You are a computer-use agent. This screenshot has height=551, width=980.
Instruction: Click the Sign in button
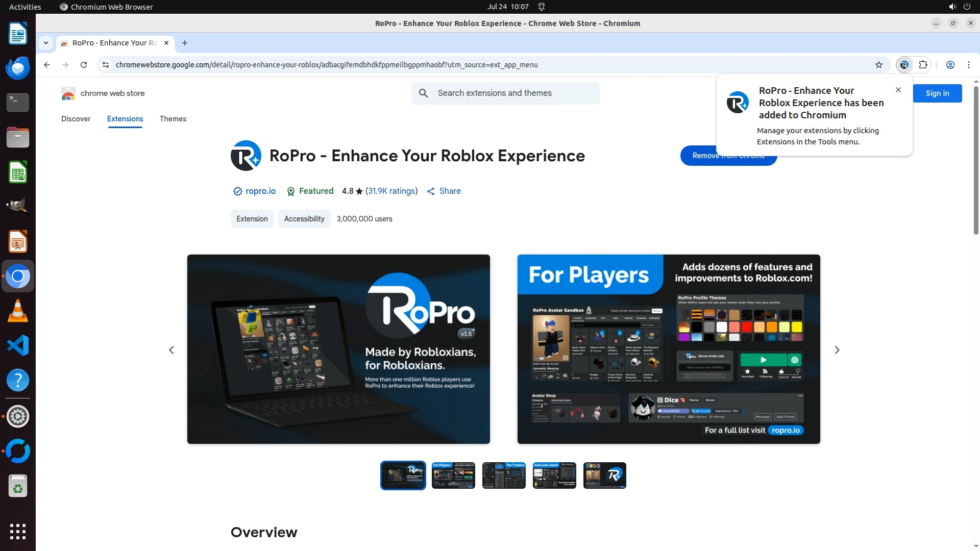point(937,93)
